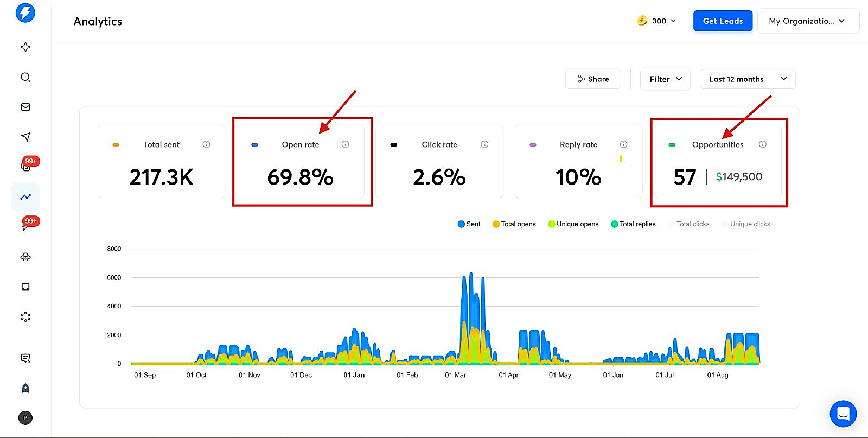Viewport: 868px width, 438px height.
Task: Open the inbox tray sidebar icon
Action: pos(25,287)
